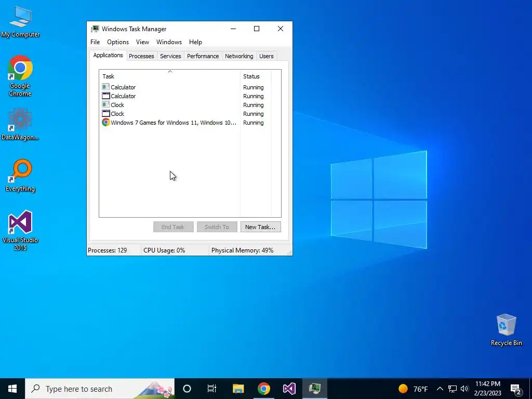Maximize the Task Manager window

point(257,29)
